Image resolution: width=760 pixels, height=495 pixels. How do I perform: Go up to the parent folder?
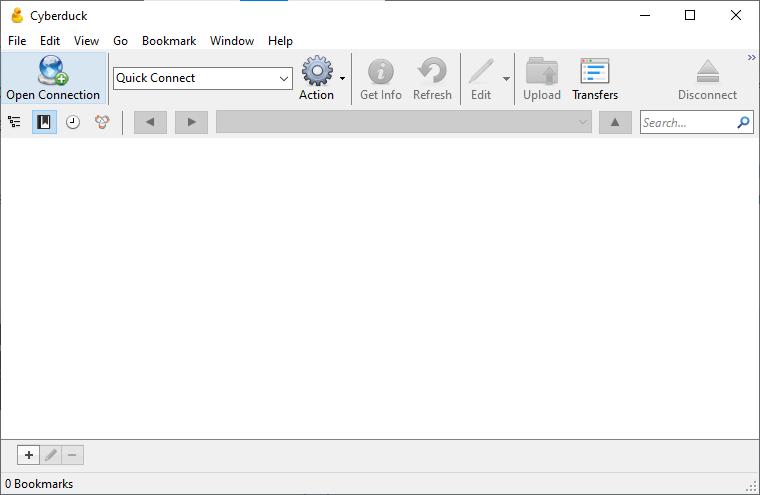(x=615, y=122)
